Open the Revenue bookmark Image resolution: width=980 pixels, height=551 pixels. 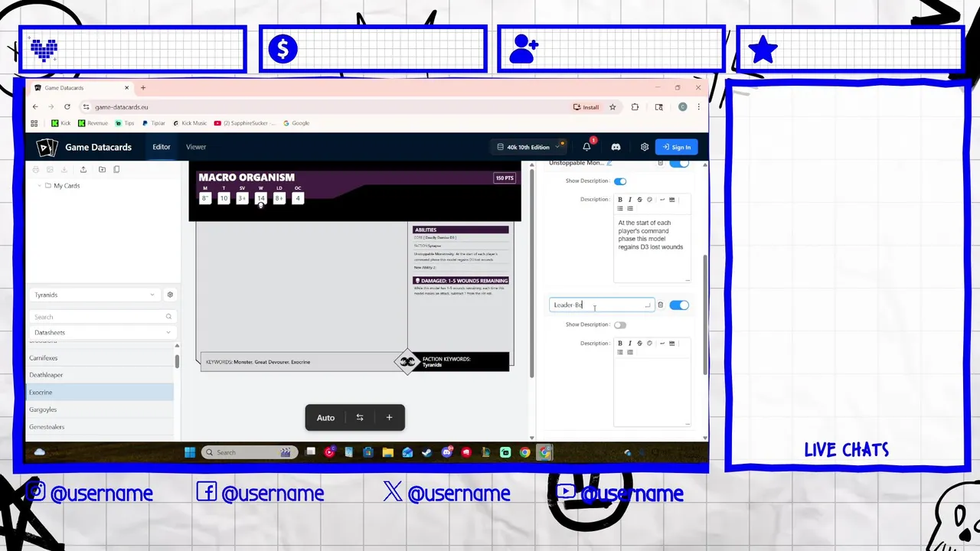(93, 123)
